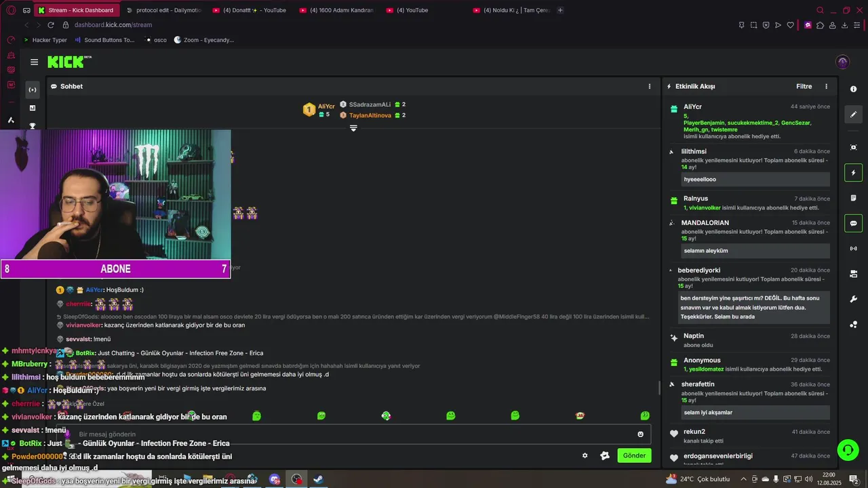Screen dimensions: 868x488
Task: Open the beberediyorki activity event
Action: [749, 295]
